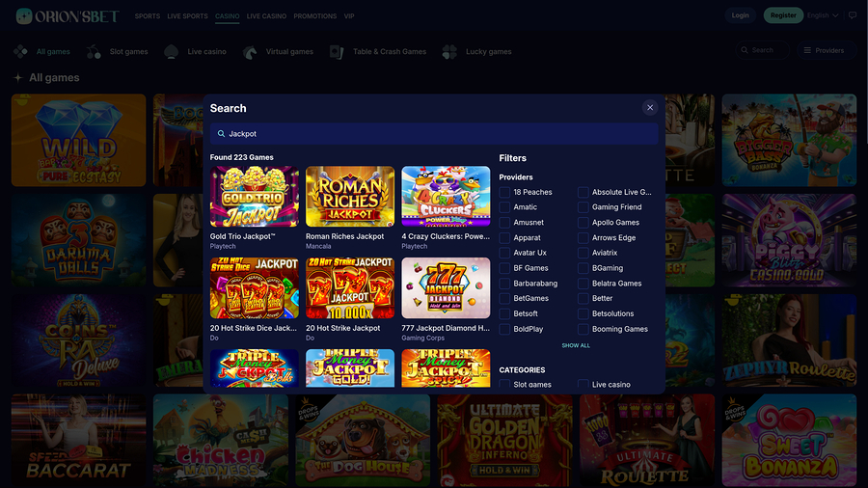Expand provider list with SHOW ALL
This screenshot has height=488, width=868.
pyautogui.click(x=576, y=345)
